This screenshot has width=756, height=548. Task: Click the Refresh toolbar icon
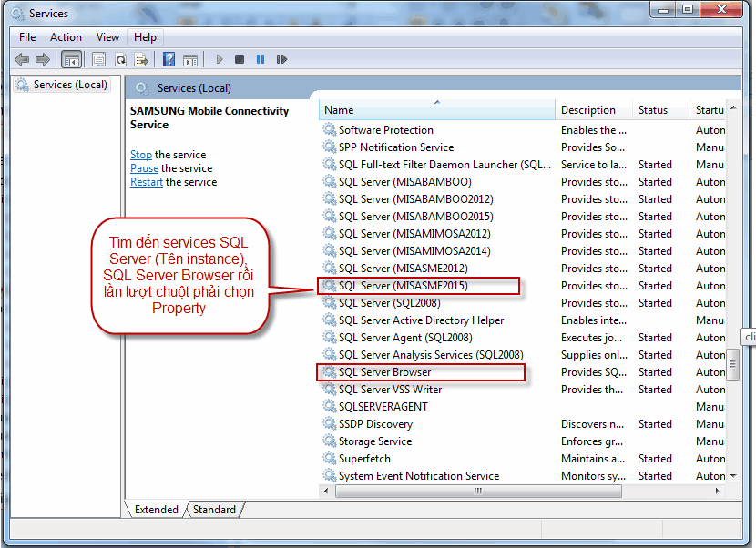click(120, 60)
